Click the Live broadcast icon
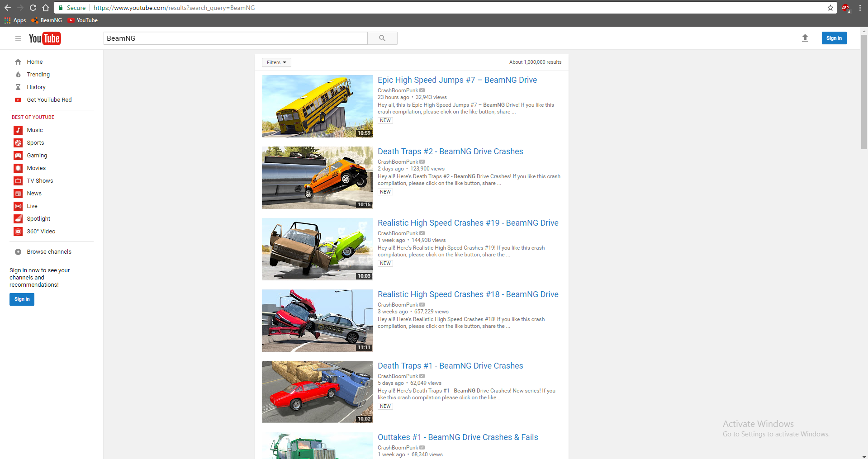868x459 pixels. point(18,206)
